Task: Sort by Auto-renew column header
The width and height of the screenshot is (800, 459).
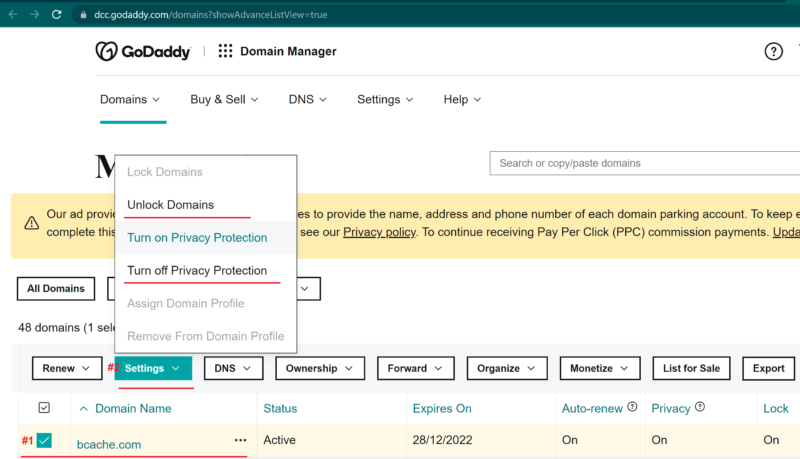Action: [x=592, y=409]
